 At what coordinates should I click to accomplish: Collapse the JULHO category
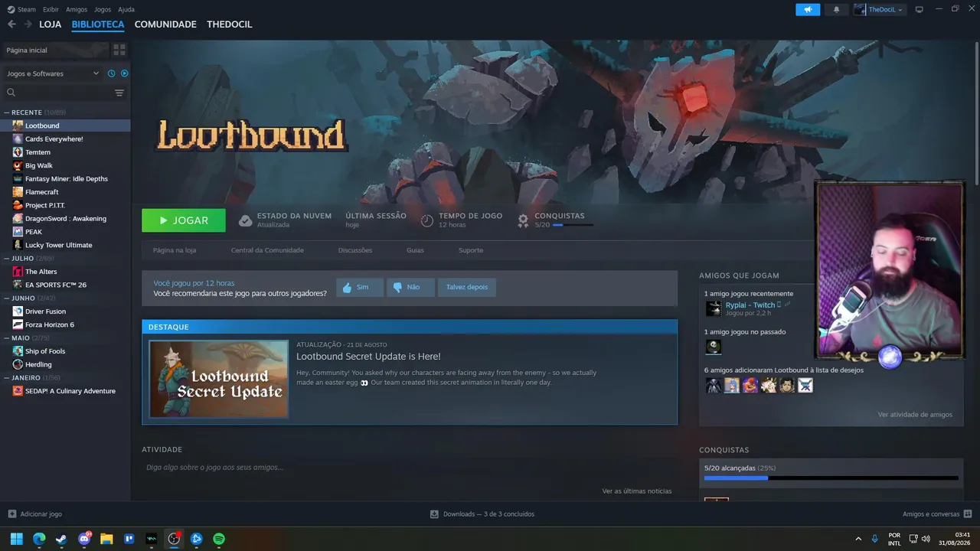[7, 259]
